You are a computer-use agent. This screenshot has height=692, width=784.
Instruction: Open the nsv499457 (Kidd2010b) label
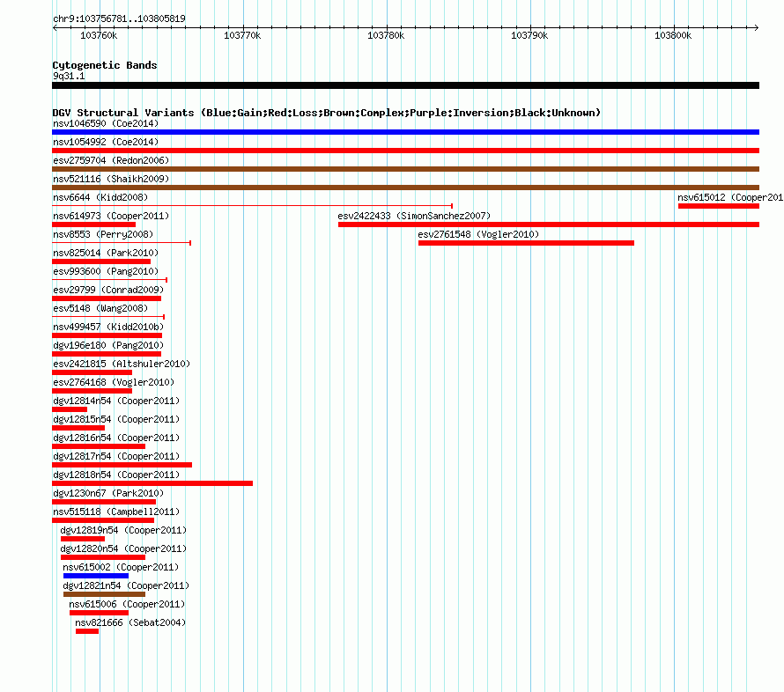click(x=108, y=327)
